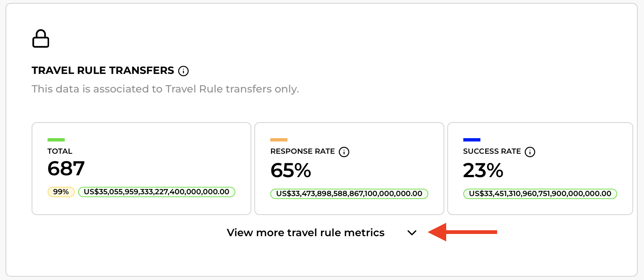Click the red arrow pointing at chevron
This screenshot has width=644, height=280.
[x=463, y=232]
